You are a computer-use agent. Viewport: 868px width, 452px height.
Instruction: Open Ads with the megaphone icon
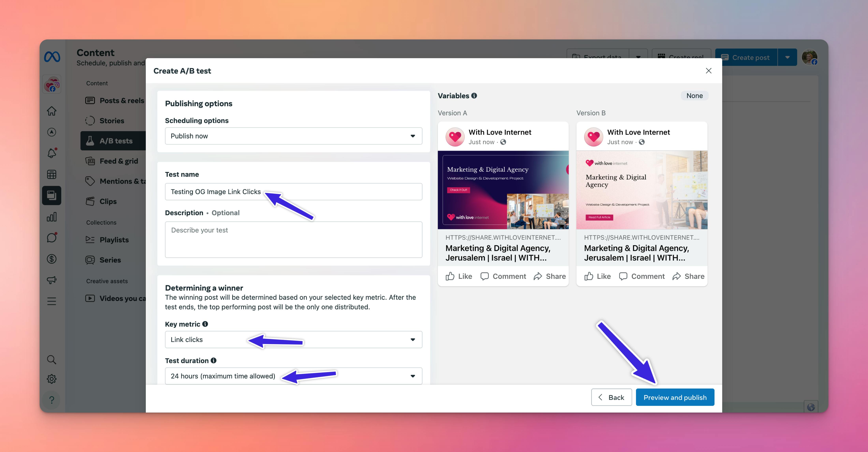[x=51, y=280]
